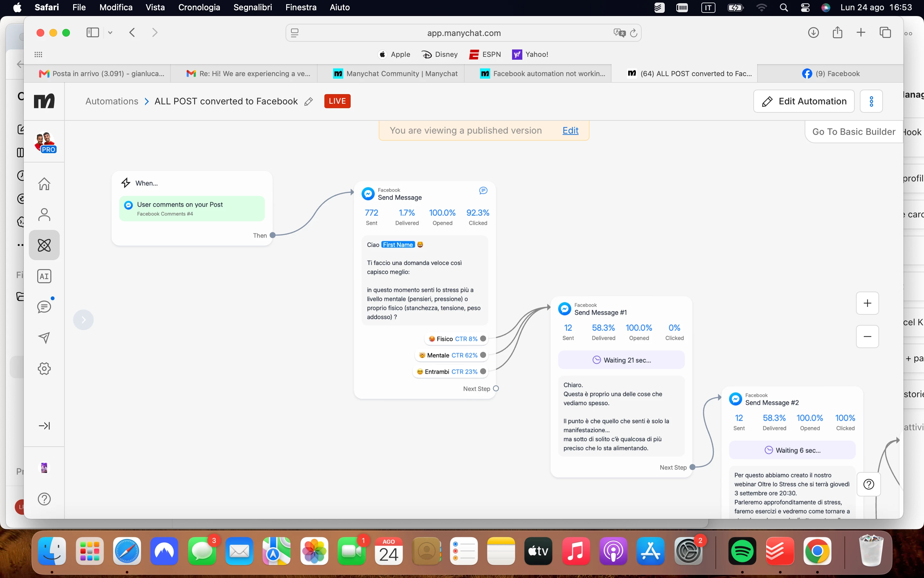Open Manychat Settings gear in sidebar
The height and width of the screenshot is (578, 924).
pyautogui.click(x=44, y=369)
